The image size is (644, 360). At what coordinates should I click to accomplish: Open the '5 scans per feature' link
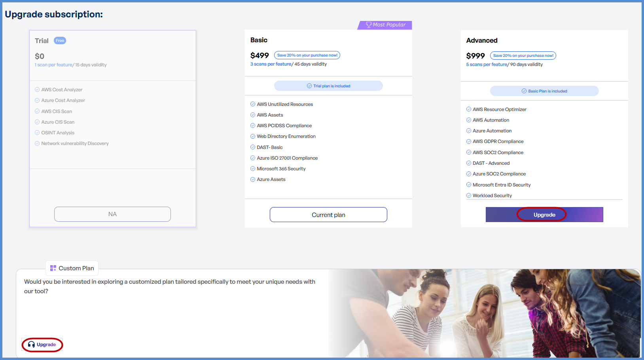pyautogui.click(x=487, y=64)
